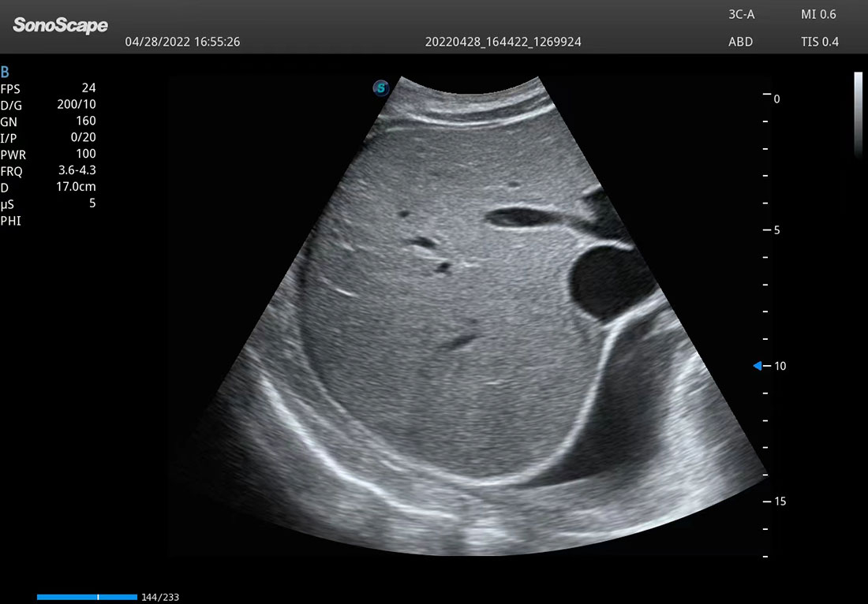Click the cine frame counter 144/233

[x=160, y=598]
